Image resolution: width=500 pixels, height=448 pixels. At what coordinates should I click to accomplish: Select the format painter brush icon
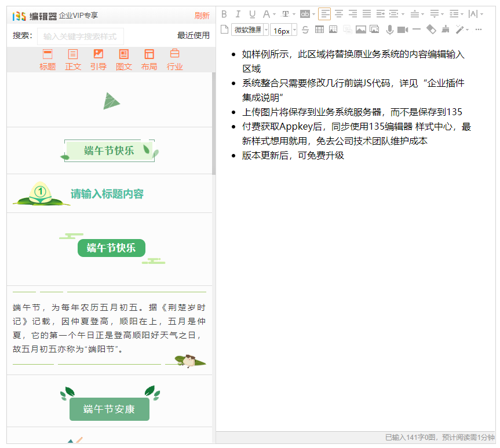click(445, 30)
